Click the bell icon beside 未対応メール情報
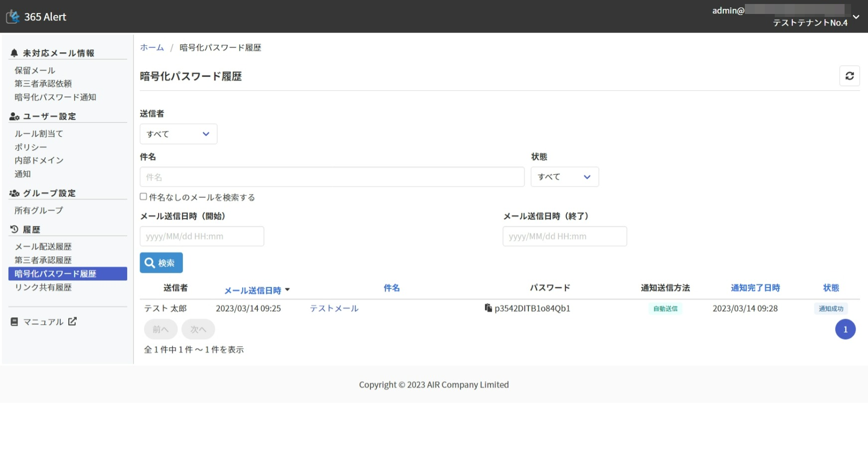Viewport: 868px width, 472px height. [x=14, y=53]
